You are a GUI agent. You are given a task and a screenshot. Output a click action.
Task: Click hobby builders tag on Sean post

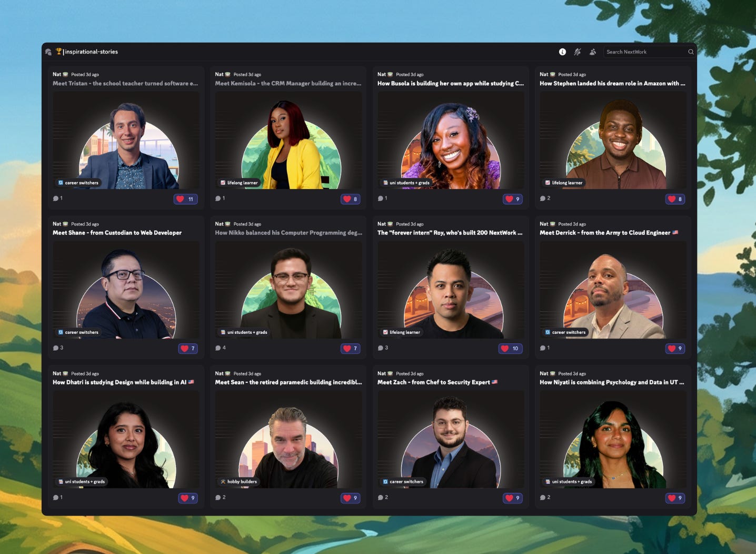[239, 482]
